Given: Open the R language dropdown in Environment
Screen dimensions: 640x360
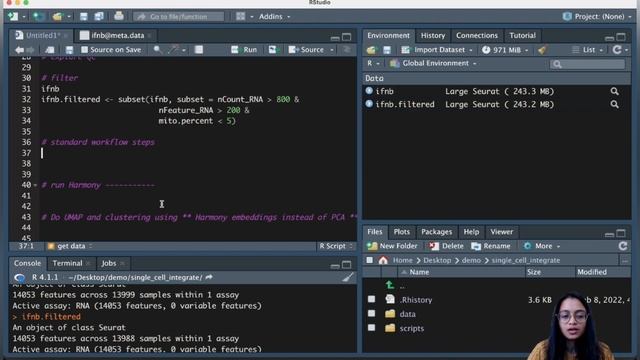Looking at the screenshot, I should click(373, 63).
